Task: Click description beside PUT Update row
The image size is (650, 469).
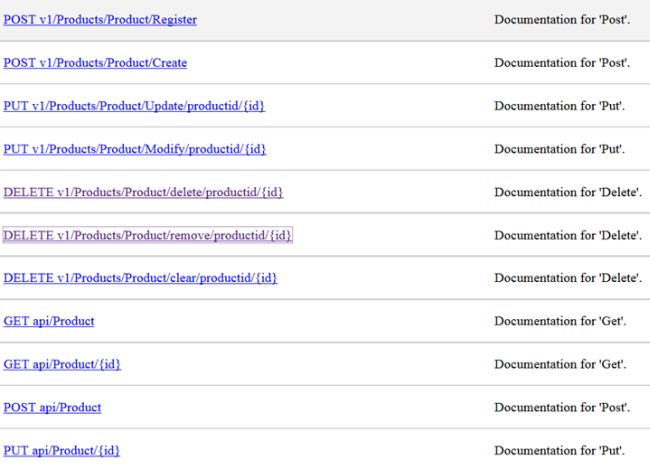Action: (x=560, y=106)
